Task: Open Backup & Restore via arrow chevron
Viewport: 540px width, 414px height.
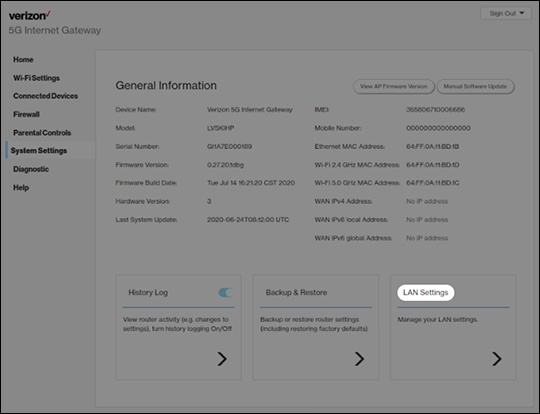Action: click(359, 359)
